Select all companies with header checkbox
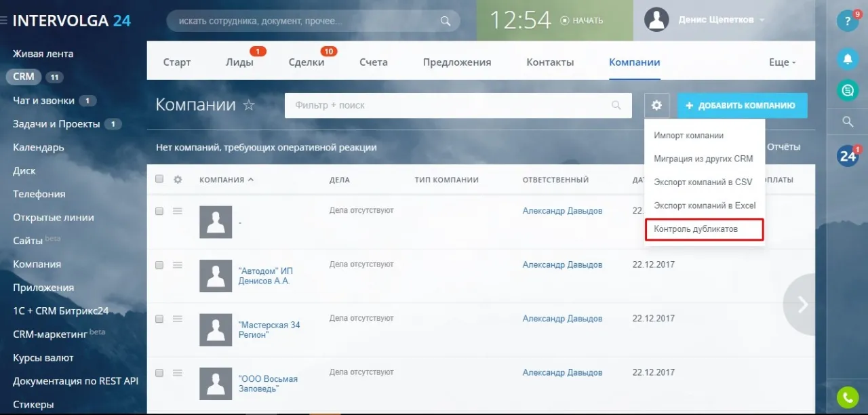This screenshot has height=415, width=868. [159, 178]
